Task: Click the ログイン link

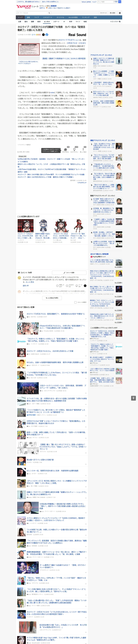Action: point(42,8)
